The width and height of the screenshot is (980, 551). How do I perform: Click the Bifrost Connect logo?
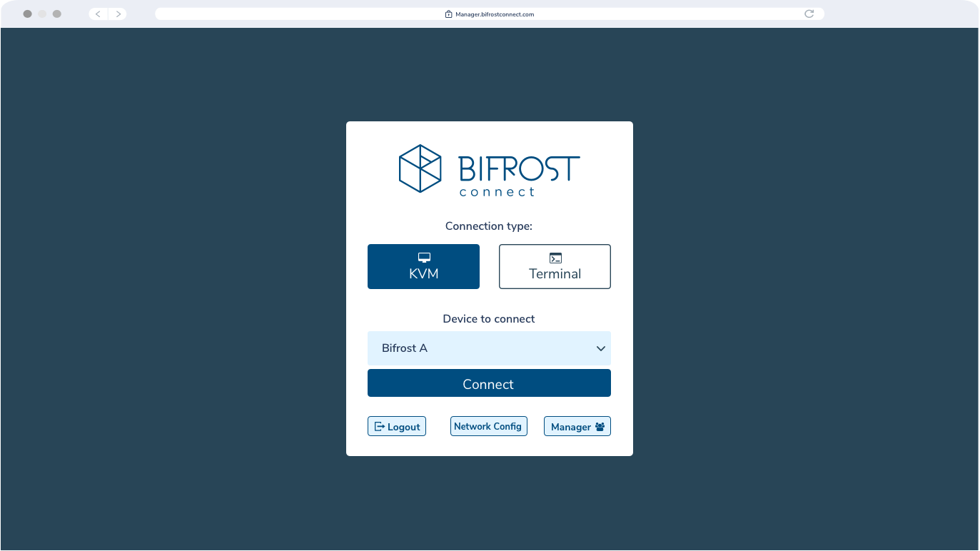489,170
